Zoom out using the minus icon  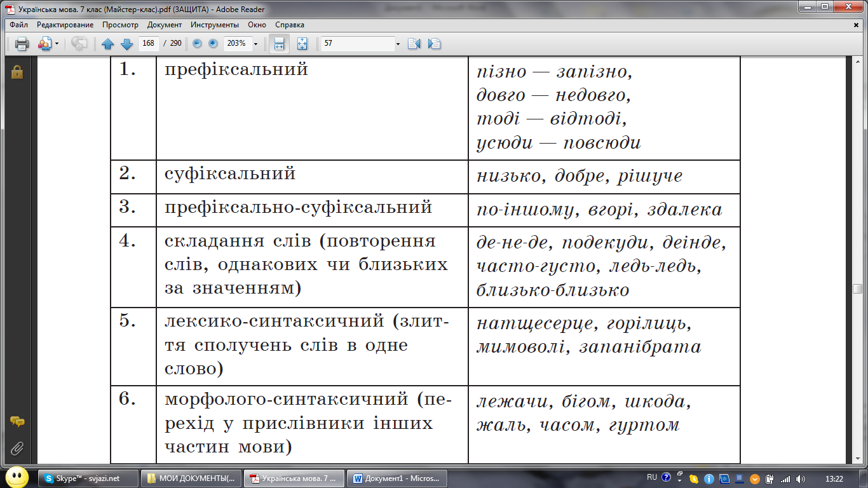point(197,43)
